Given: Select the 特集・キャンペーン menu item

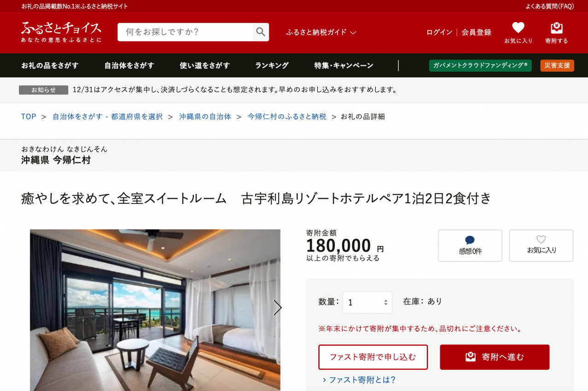Looking at the screenshot, I should tap(343, 65).
